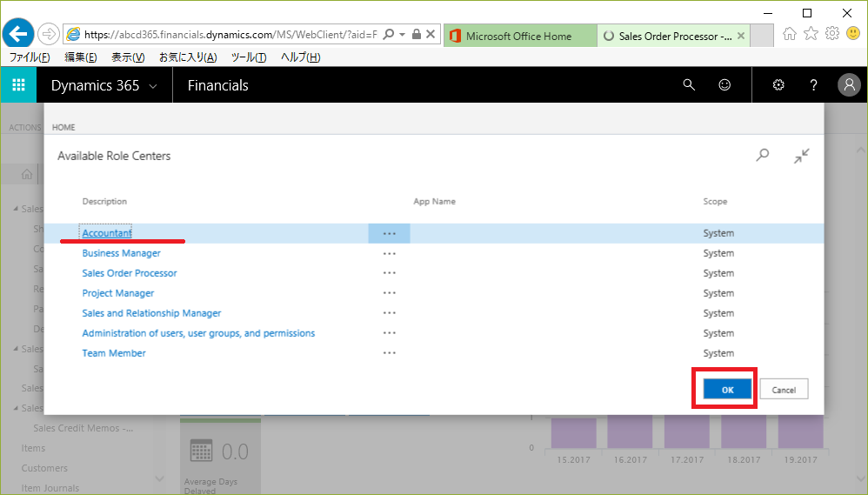Open the browser Tools gear icon

(832, 34)
